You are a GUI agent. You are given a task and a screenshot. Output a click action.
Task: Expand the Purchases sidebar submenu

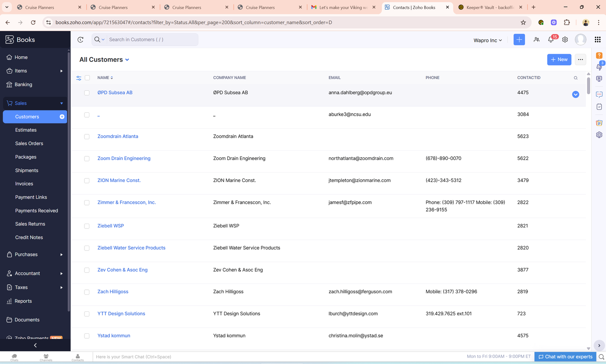(x=61, y=255)
